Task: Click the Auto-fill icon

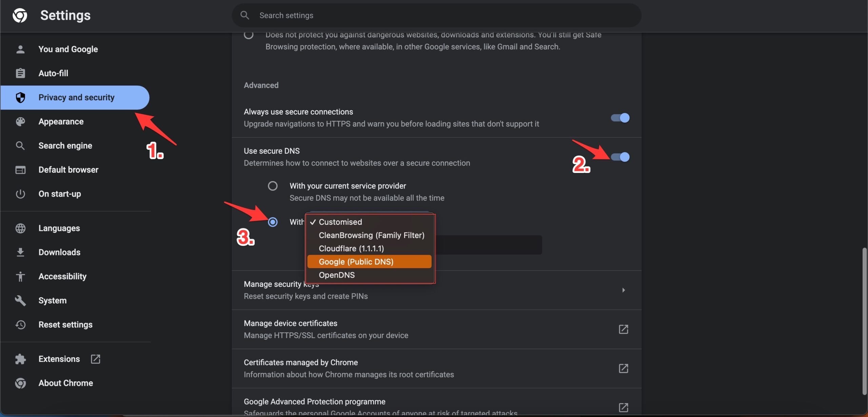Action: click(x=20, y=73)
